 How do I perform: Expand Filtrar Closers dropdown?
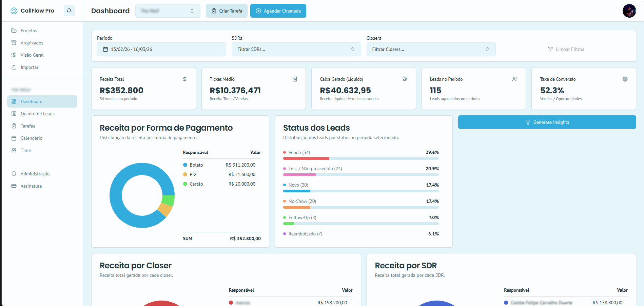[431, 49]
